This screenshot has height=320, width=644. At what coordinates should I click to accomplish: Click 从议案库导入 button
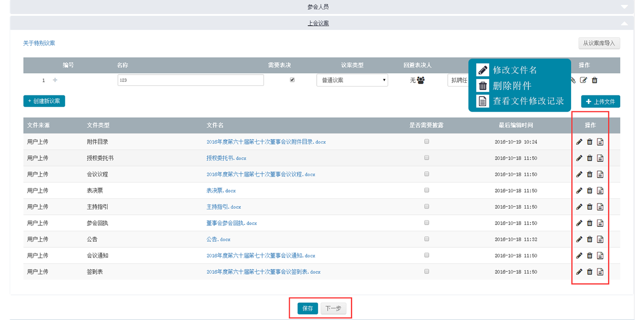click(x=599, y=43)
